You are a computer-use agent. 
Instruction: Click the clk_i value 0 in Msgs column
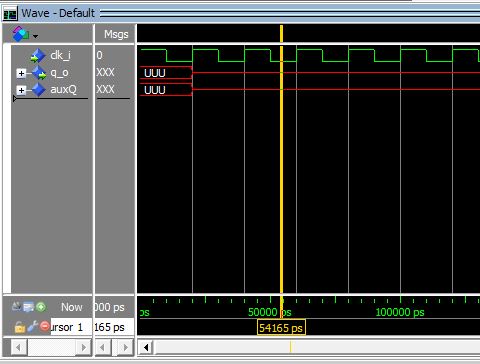(x=99, y=55)
